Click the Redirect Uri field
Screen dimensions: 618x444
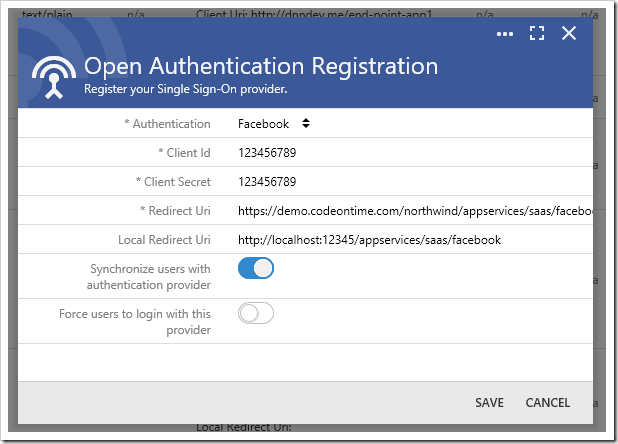[415, 211]
